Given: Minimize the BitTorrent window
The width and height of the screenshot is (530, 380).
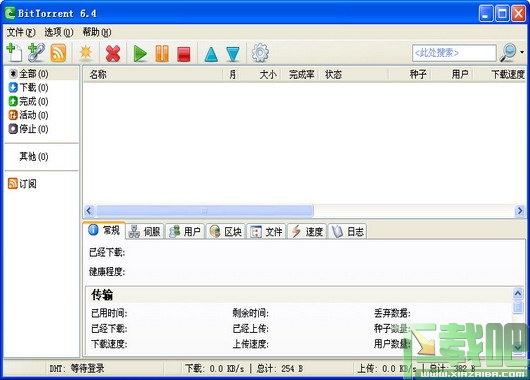Looking at the screenshot, I should tap(486, 14).
